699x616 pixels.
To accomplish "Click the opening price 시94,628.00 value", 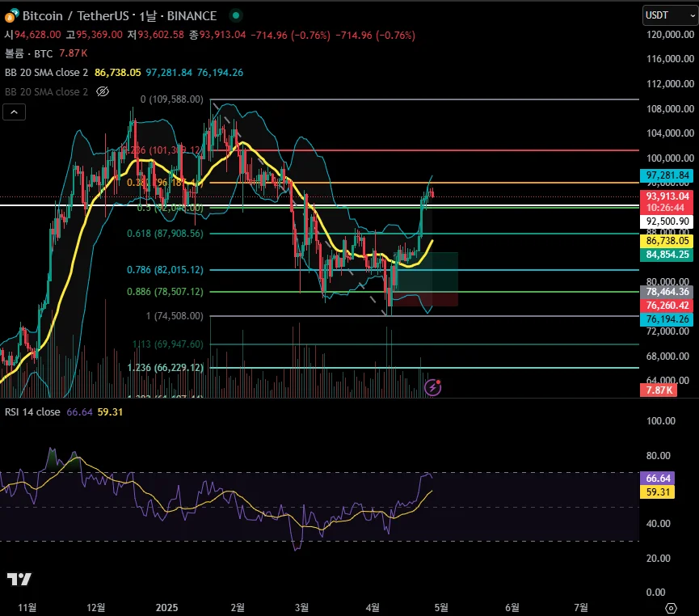I will [32, 35].
